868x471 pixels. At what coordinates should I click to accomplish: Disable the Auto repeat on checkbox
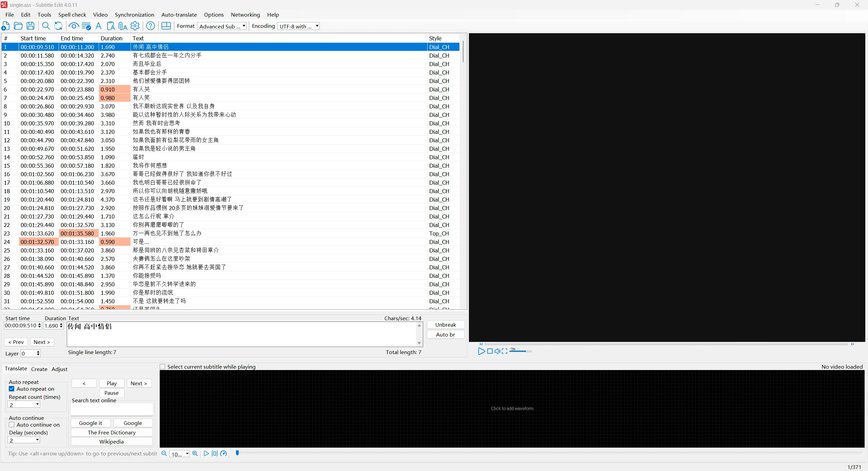tap(12, 389)
